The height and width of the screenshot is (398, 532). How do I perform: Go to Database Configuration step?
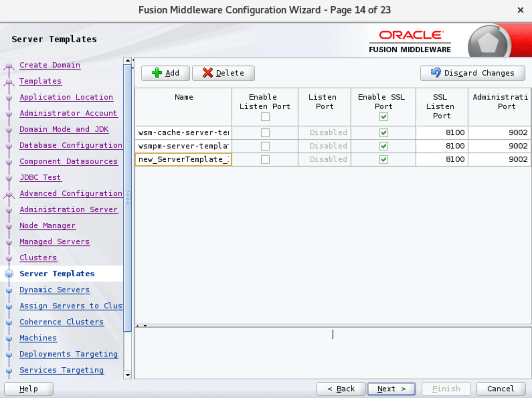(x=71, y=146)
